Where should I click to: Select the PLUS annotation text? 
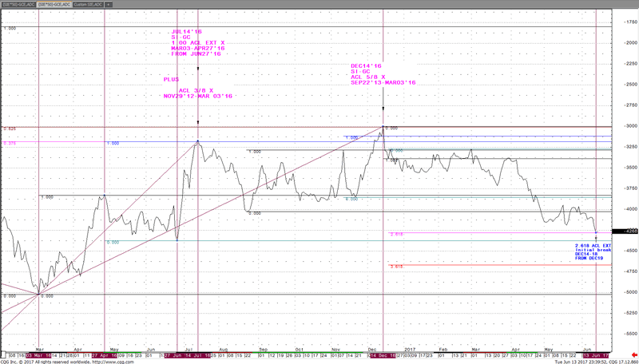click(171, 79)
